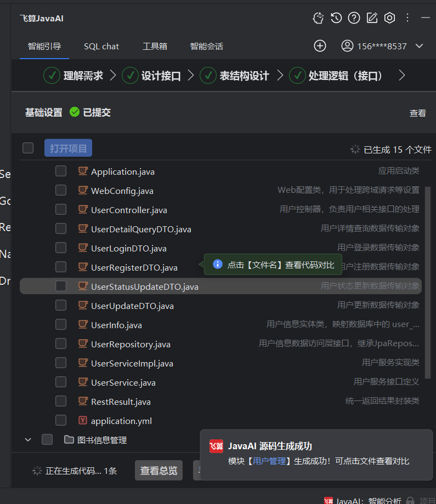Open the help question mark icon
Viewport: 436px width, 504px height.
click(x=354, y=18)
